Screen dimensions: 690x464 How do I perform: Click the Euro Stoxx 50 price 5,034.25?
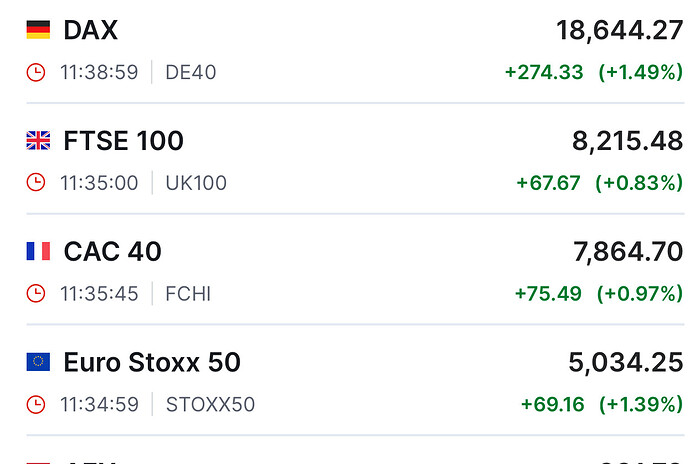pyautogui.click(x=626, y=362)
